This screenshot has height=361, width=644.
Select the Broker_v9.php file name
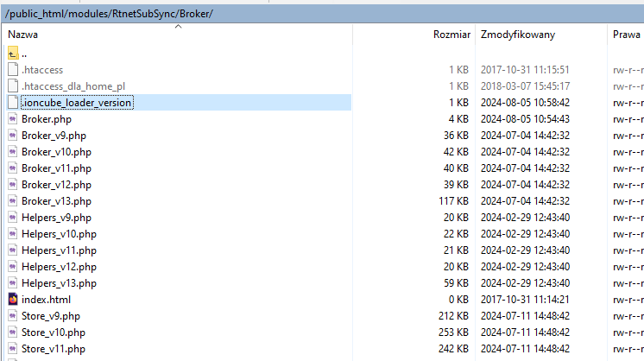pyautogui.click(x=54, y=136)
